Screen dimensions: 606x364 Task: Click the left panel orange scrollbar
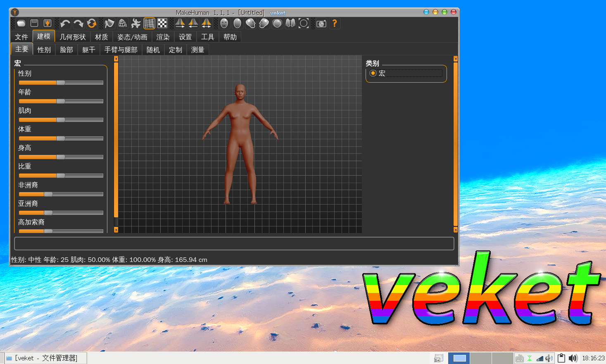click(x=116, y=140)
